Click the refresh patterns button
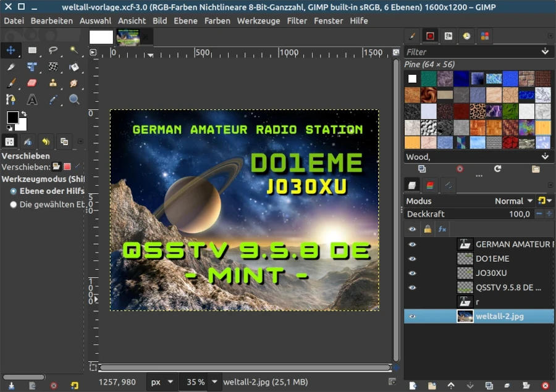556x392 pixels. pyautogui.click(x=497, y=168)
